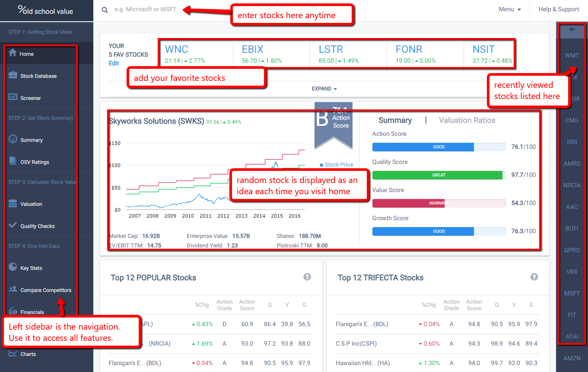Click the Value Score WARNING bar

click(x=439, y=203)
